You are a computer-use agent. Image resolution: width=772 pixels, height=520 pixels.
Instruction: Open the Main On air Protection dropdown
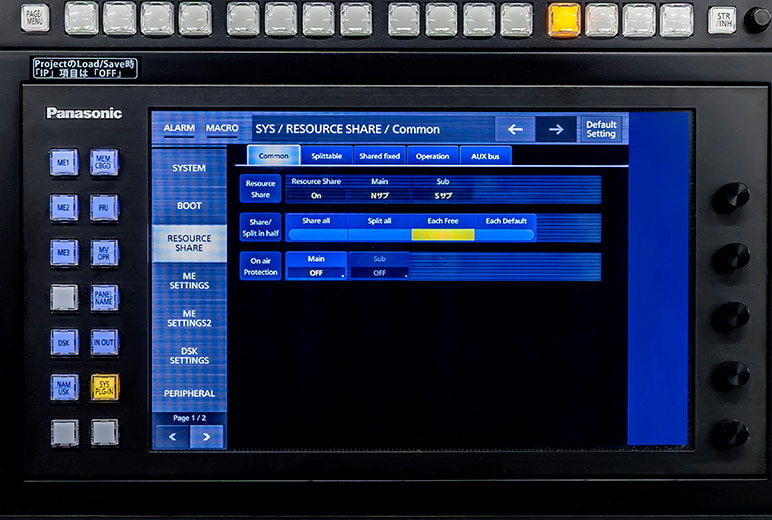(316, 272)
